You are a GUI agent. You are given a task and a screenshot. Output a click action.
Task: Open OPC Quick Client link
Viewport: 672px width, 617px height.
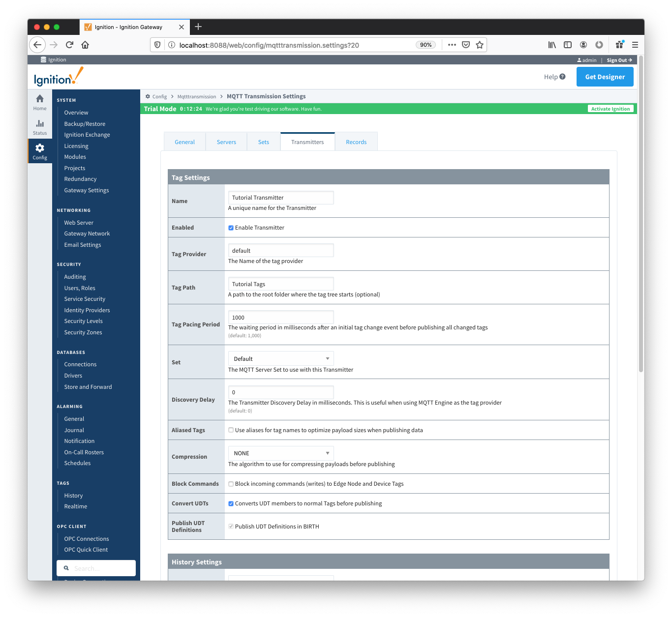tap(86, 550)
